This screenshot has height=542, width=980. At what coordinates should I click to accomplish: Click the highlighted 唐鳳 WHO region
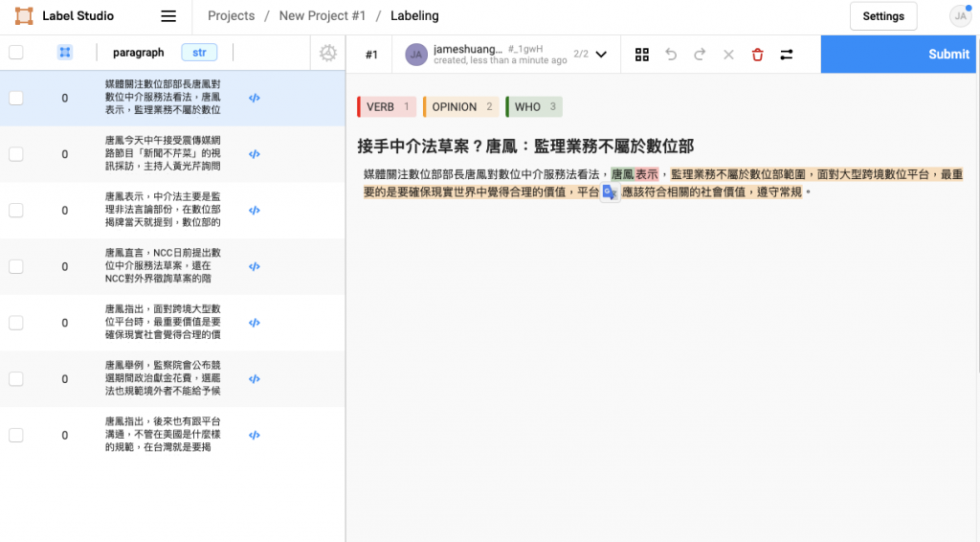coord(622,174)
